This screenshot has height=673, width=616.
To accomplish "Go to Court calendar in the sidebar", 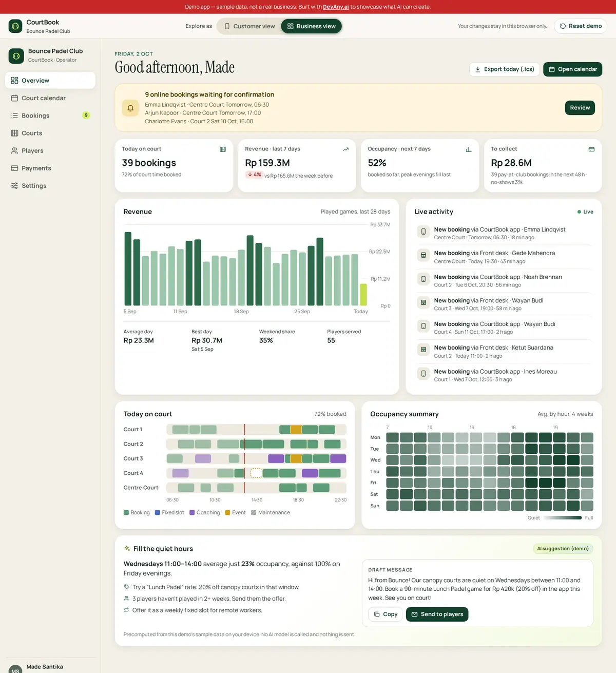I will click(x=50, y=98).
